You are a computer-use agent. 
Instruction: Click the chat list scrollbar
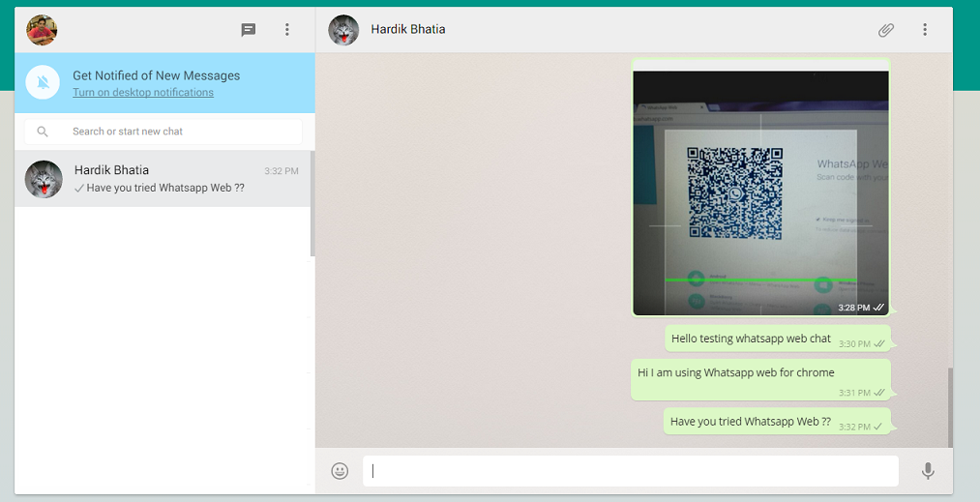tap(312, 204)
